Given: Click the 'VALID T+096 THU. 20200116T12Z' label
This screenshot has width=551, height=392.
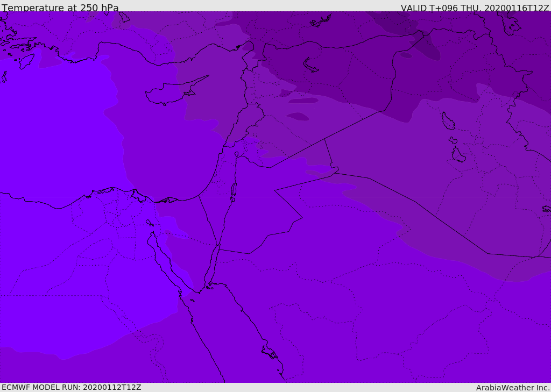Looking at the screenshot, I should point(475,8).
